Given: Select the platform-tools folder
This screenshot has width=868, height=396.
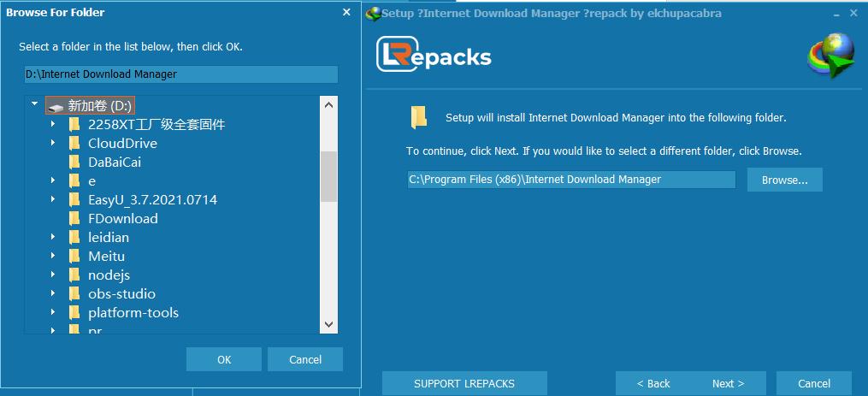Looking at the screenshot, I should 133,313.
